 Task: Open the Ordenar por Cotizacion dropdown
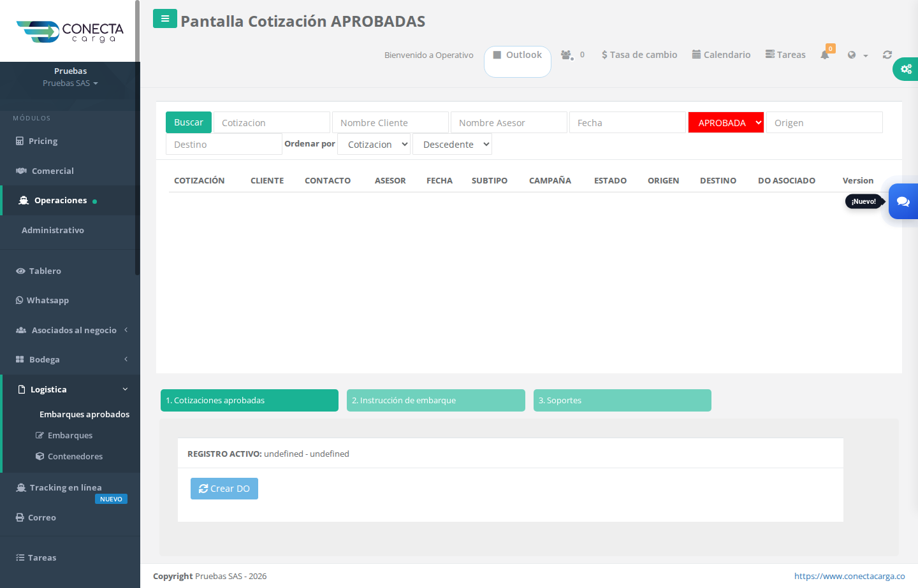374,144
